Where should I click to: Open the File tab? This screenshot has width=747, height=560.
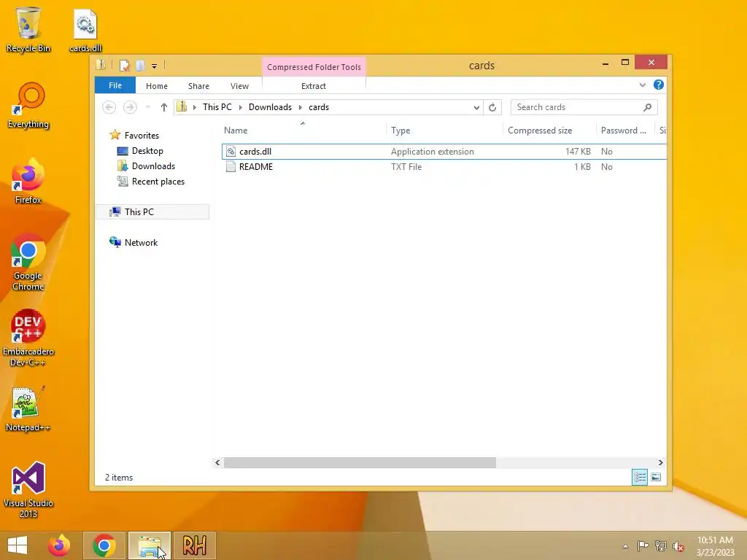tap(115, 85)
